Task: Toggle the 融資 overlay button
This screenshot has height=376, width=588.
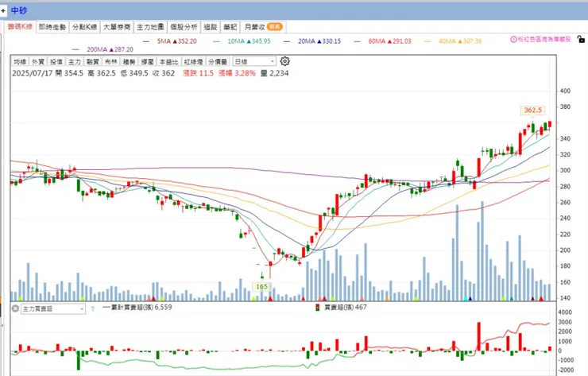Action: (x=93, y=61)
